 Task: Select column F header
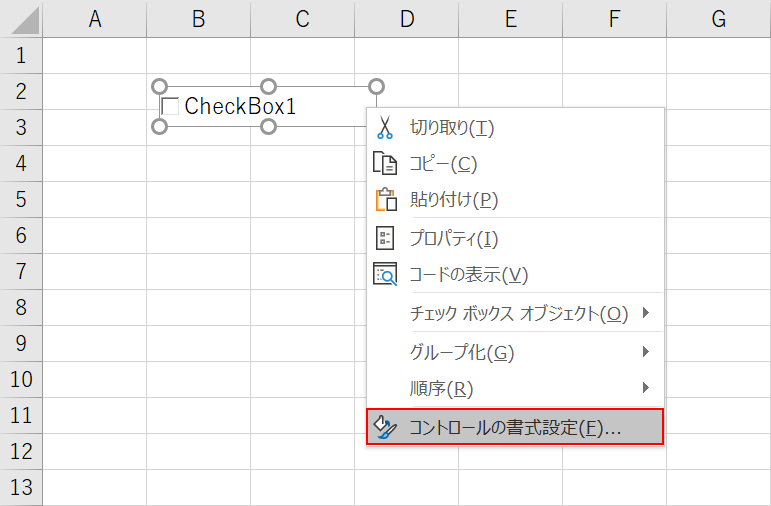click(x=615, y=19)
